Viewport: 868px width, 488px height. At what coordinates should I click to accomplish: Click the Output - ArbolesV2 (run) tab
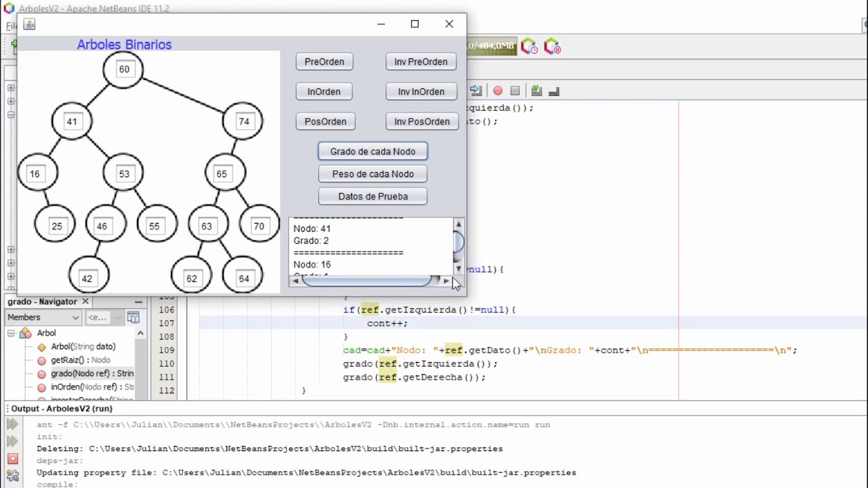[x=62, y=409]
